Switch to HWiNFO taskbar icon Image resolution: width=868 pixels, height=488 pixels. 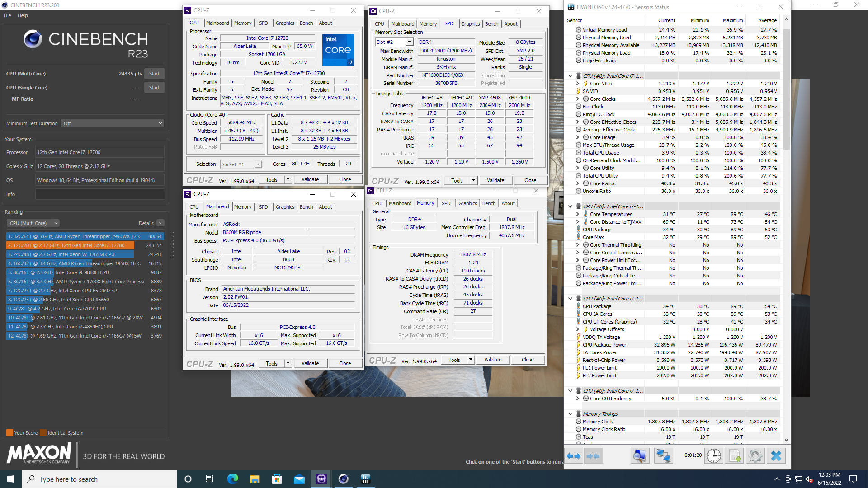[x=365, y=479]
